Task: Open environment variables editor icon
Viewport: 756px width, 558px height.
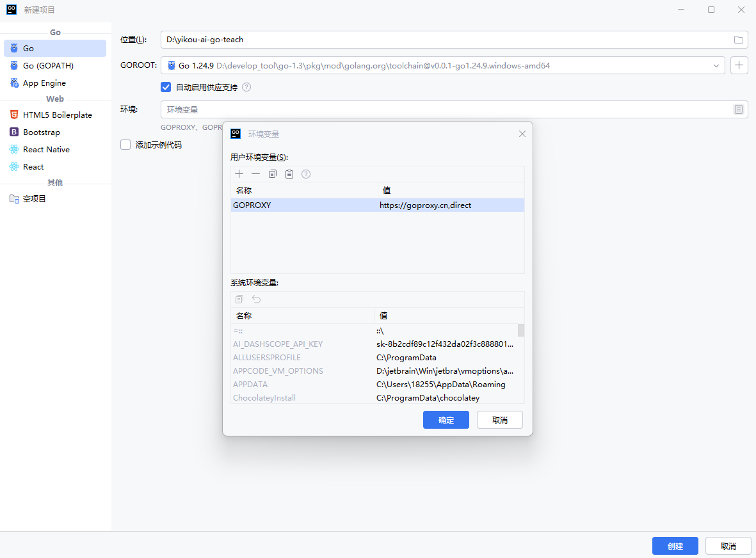Action: pos(738,109)
